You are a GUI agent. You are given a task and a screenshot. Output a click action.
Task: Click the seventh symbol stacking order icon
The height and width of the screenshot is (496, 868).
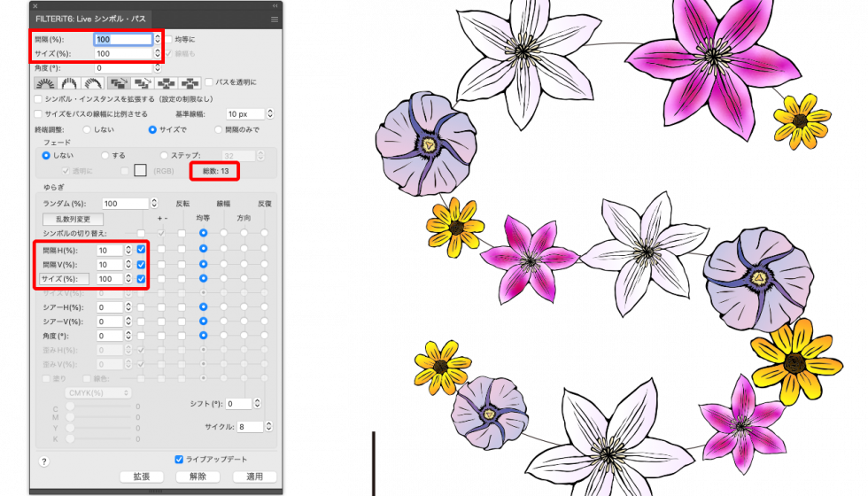point(189,83)
